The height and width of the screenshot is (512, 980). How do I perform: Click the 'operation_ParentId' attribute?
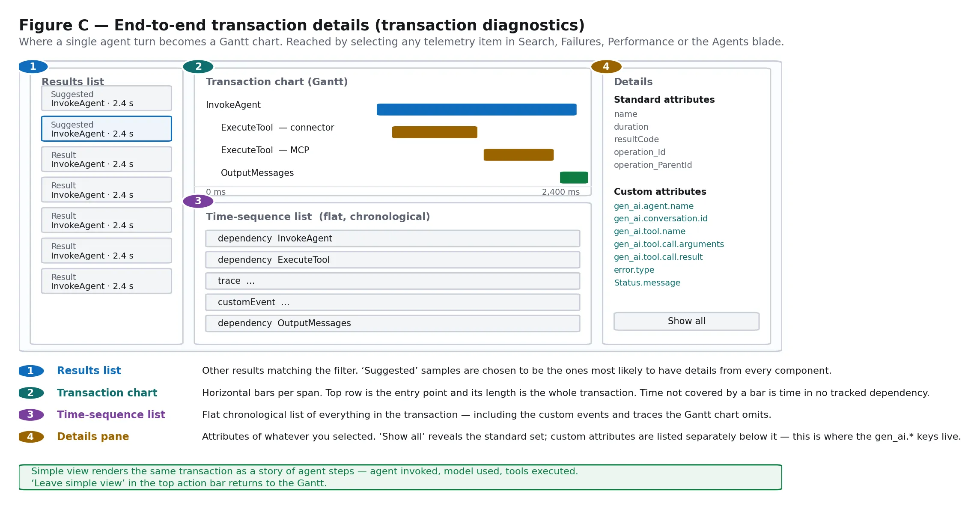coord(653,165)
